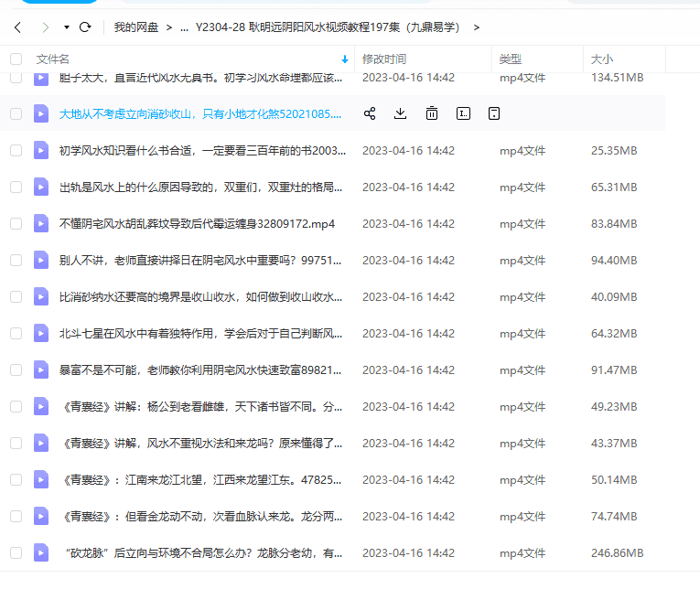Image resolution: width=700 pixels, height=589 pixels.
Task: Sort by 修改时间 column header
Action: click(x=384, y=59)
